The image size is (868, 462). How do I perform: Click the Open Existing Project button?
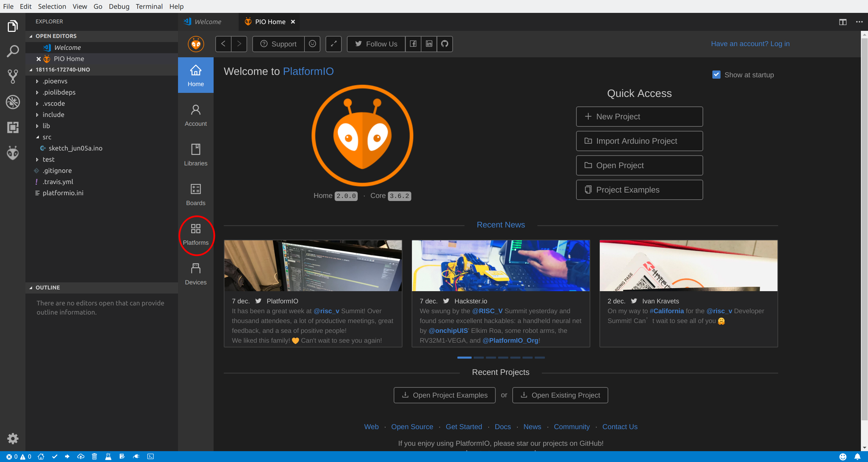(560, 395)
